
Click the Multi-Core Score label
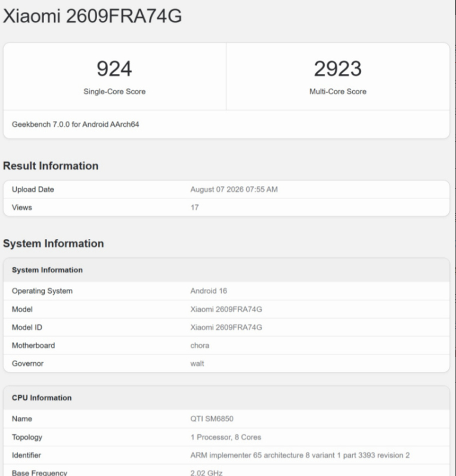[338, 91]
